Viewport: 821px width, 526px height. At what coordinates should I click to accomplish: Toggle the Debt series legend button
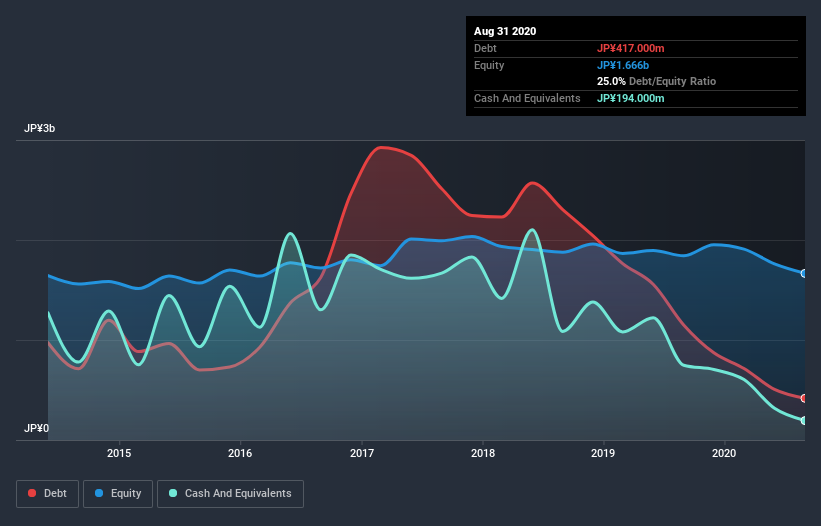47,494
